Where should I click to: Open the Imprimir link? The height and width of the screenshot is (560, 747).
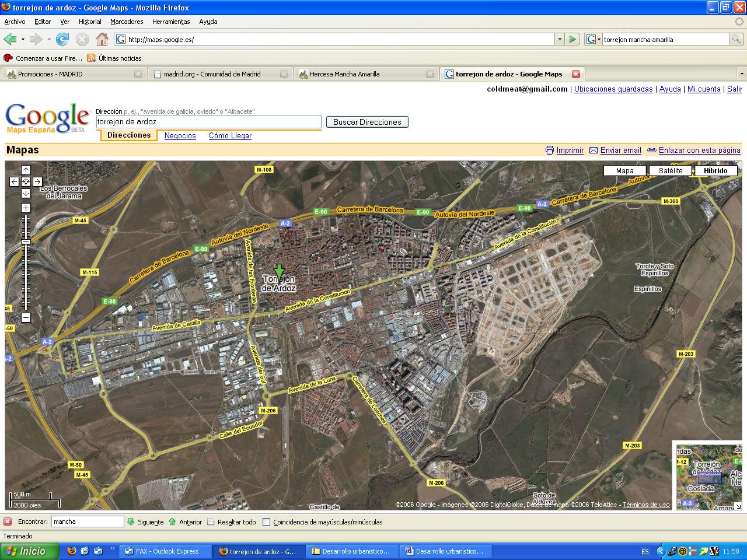(x=570, y=150)
